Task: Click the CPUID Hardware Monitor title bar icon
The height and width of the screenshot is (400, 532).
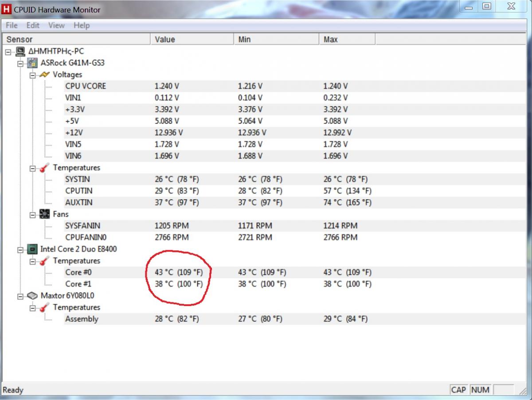Action: click(6, 9)
